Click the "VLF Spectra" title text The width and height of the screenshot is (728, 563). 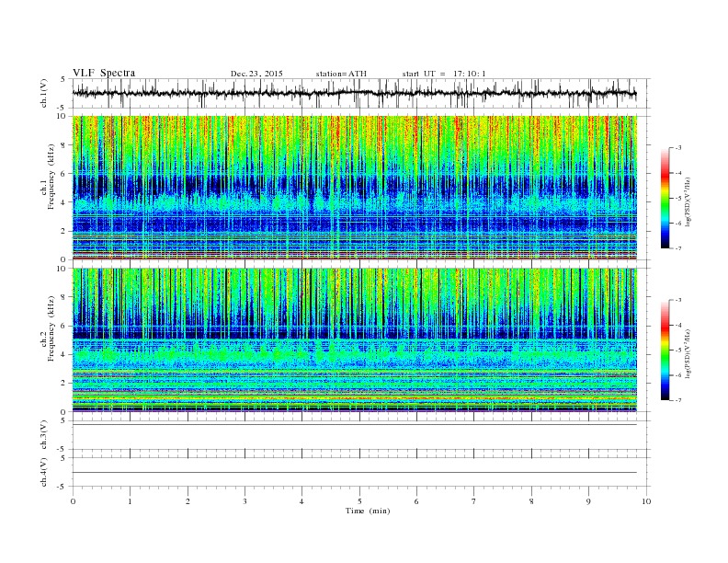coord(104,73)
